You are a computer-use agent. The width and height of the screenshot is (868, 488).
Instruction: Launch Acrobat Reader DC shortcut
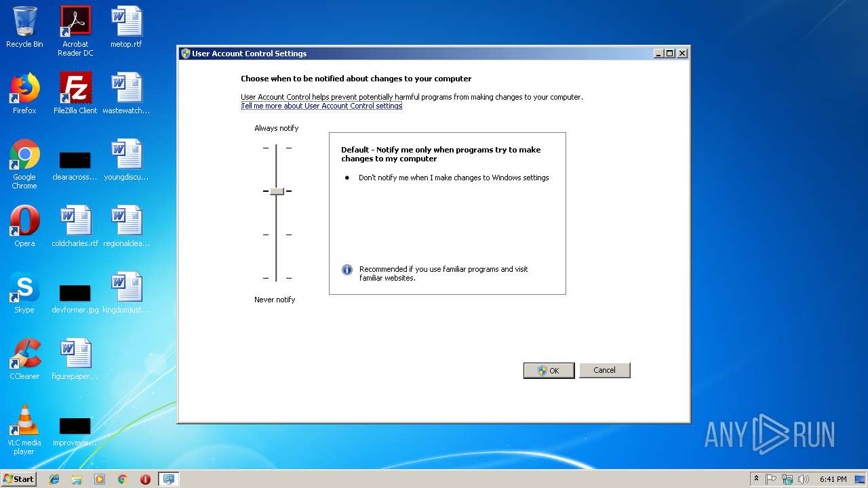pos(75,31)
